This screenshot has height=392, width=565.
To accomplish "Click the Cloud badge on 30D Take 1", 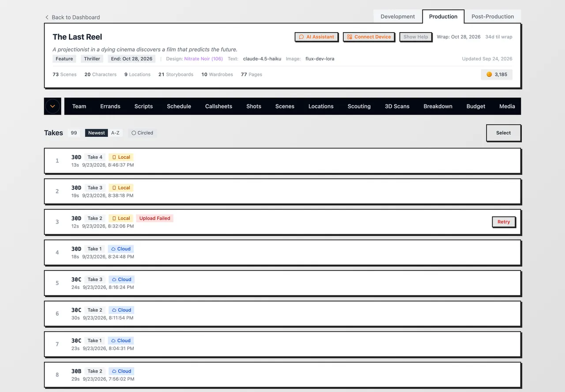I will tap(121, 249).
